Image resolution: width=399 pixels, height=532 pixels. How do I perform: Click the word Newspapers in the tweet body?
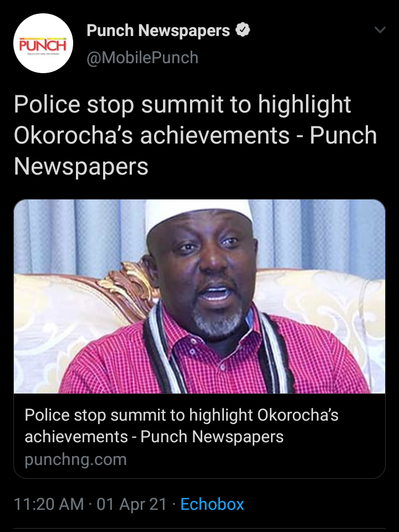tap(81, 167)
